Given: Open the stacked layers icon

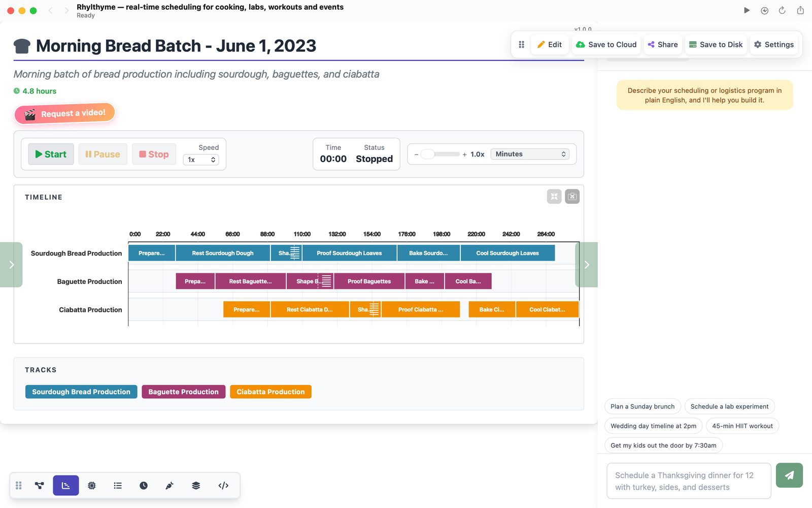Looking at the screenshot, I should pos(196,486).
